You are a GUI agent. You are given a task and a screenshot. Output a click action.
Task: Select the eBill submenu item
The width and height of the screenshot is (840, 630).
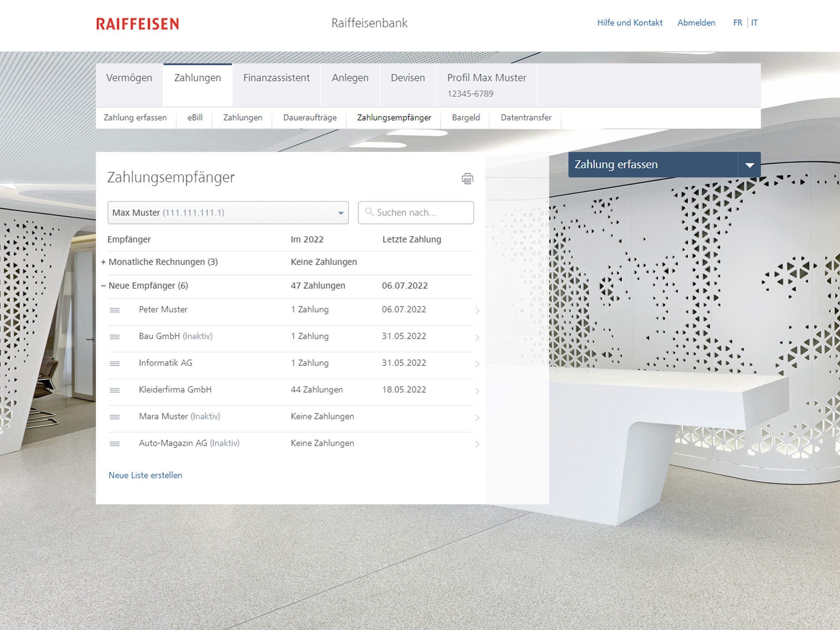tap(195, 118)
